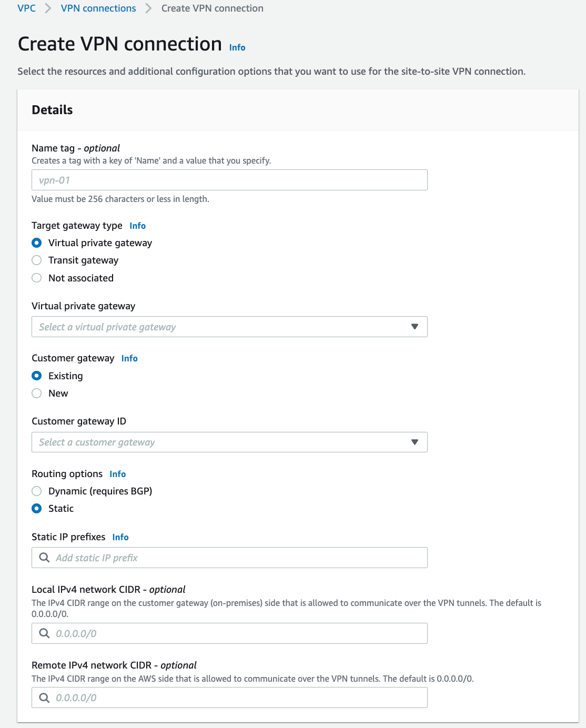Open the VPC breadcrumb link
586x728 pixels.
[26, 8]
